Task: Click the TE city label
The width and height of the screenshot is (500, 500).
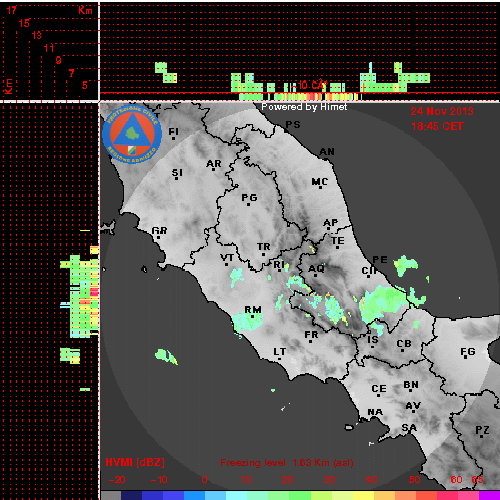Action: (x=338, y=240)
